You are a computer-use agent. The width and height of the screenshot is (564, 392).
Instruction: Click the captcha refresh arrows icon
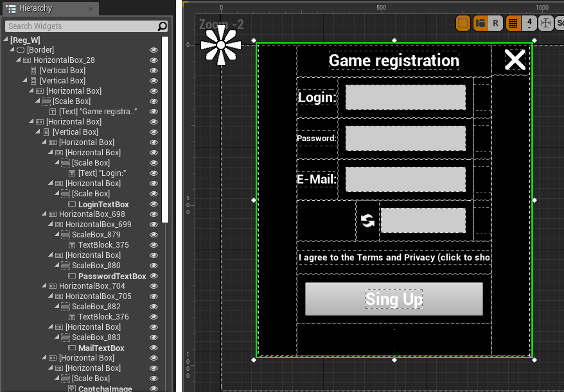pyautogui.click(x=367, y=221)
